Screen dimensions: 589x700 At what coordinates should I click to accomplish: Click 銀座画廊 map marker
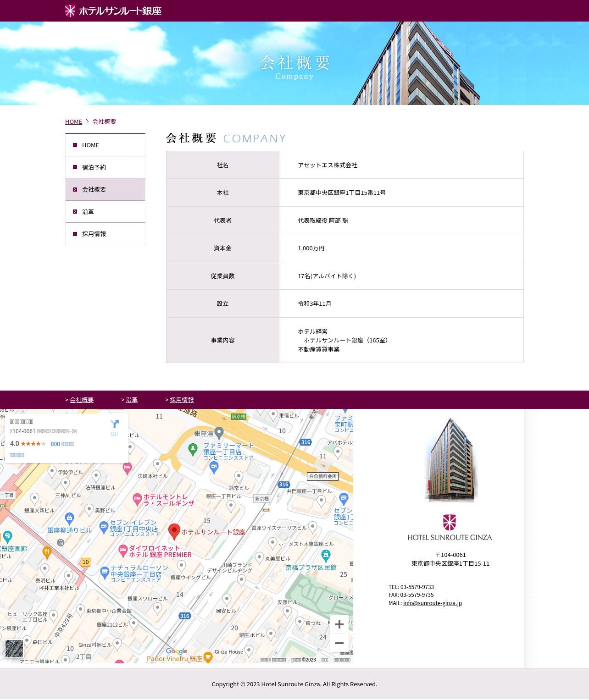pyautogui.click(x=7, y=537)
